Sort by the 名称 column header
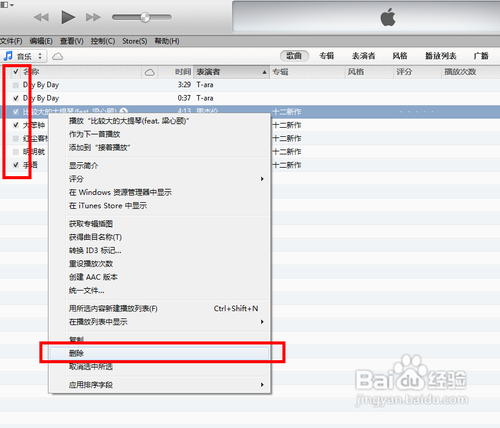This screenshot has width=500, height=428. [82, 72]
